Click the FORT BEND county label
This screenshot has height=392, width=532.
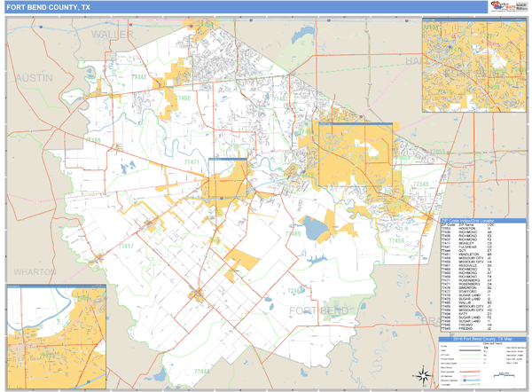(318, 310)
